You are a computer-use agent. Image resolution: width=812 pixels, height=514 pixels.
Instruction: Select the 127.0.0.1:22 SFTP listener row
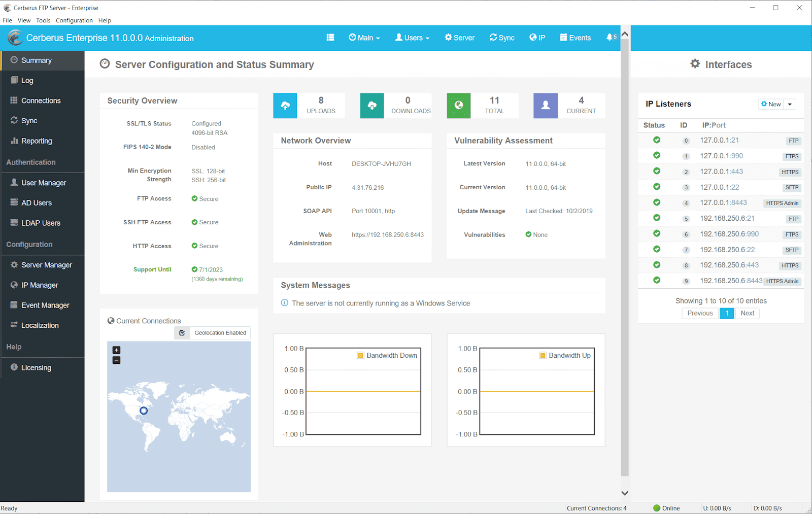click(x=721, y=187)
